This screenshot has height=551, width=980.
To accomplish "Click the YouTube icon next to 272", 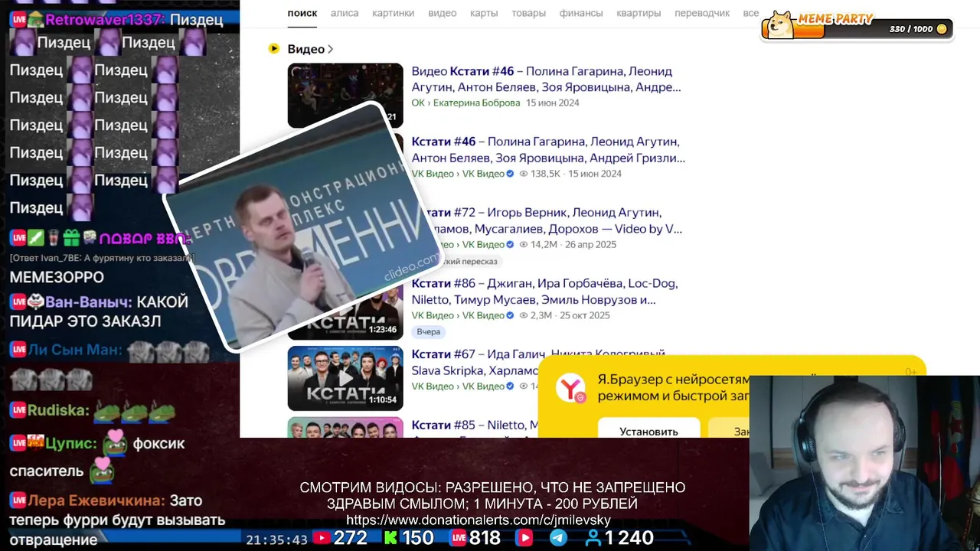I will [322, 539].
